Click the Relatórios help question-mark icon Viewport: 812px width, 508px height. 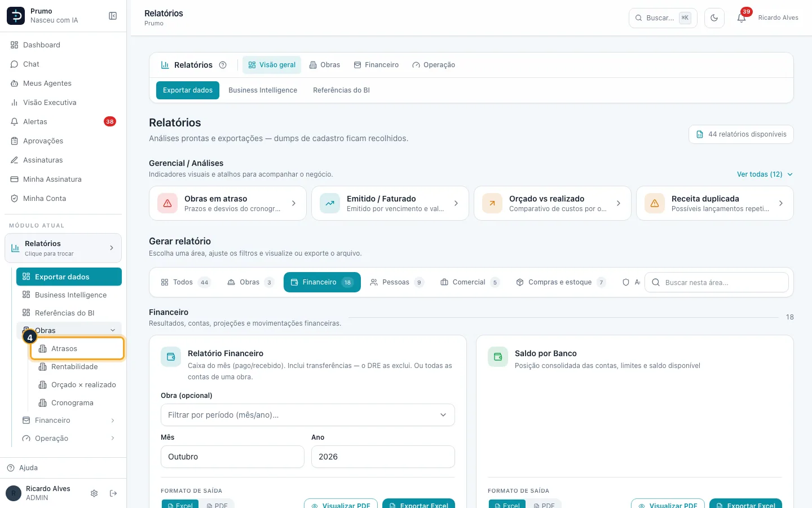(223, 65)
